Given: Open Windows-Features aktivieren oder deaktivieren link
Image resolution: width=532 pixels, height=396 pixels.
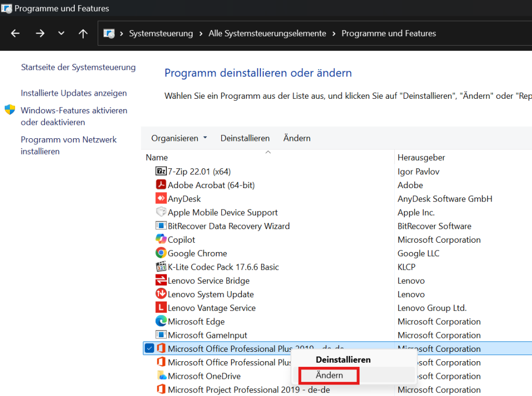Looking at the screenshot, I should point(74,116).
